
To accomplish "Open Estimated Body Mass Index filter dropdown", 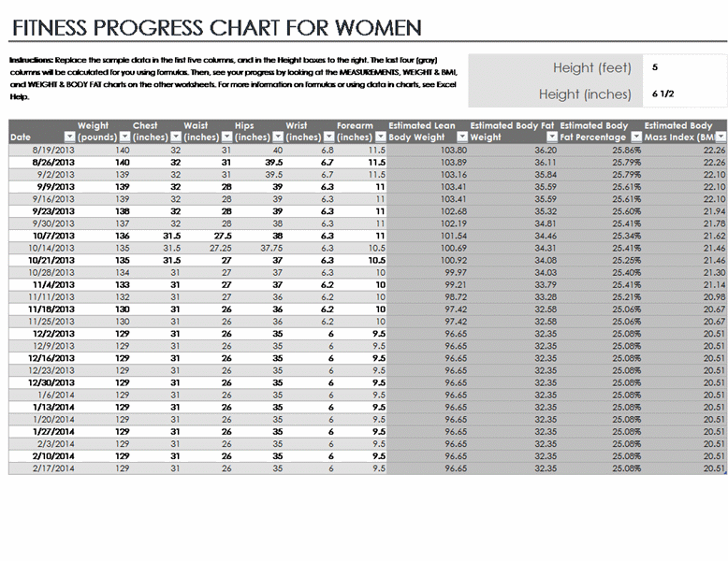I will point(721,137).
